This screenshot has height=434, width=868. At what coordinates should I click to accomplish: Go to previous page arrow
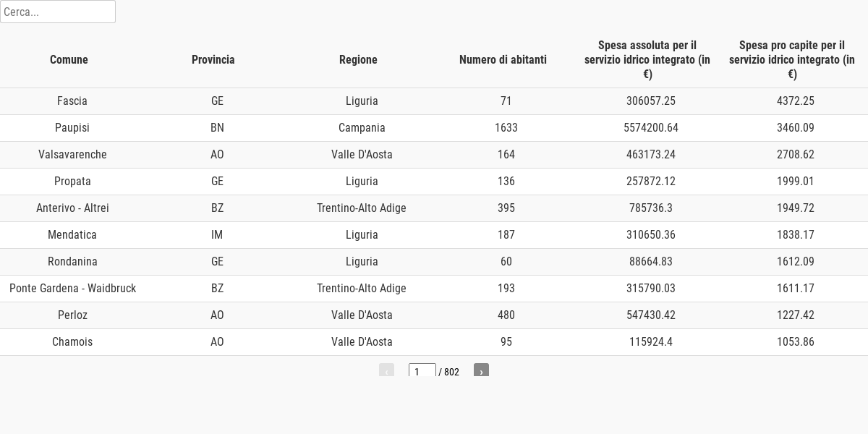(x=386, y=370)
